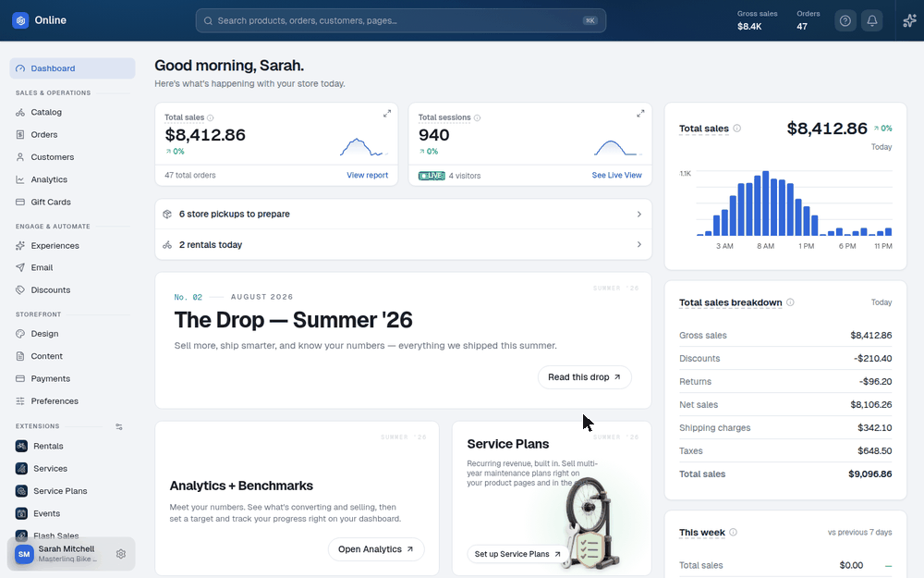Click the Email paper plane icon
This screenshot has width=924, height=578.
(20, 267)
